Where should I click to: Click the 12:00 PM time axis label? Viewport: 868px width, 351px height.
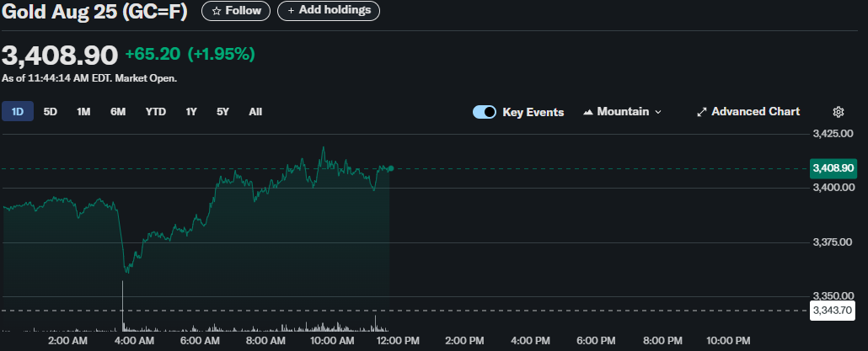(x=399, y=341)
